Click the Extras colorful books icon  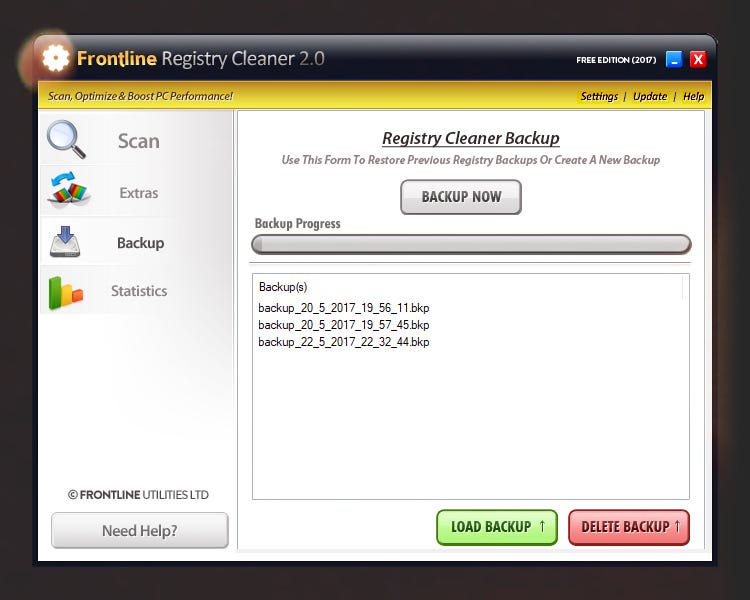point(69,189)
